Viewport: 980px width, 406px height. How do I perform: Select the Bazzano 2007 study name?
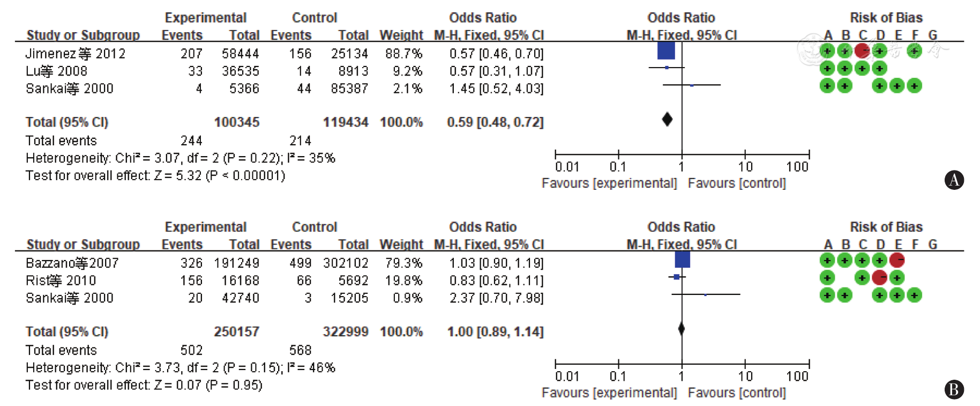coord(72,263)
